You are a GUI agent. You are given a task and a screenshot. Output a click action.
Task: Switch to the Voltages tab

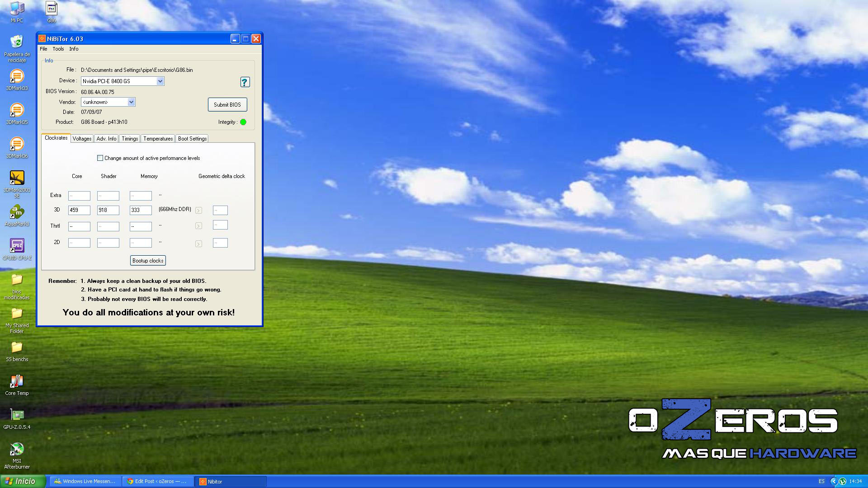[x=82, y=139]
